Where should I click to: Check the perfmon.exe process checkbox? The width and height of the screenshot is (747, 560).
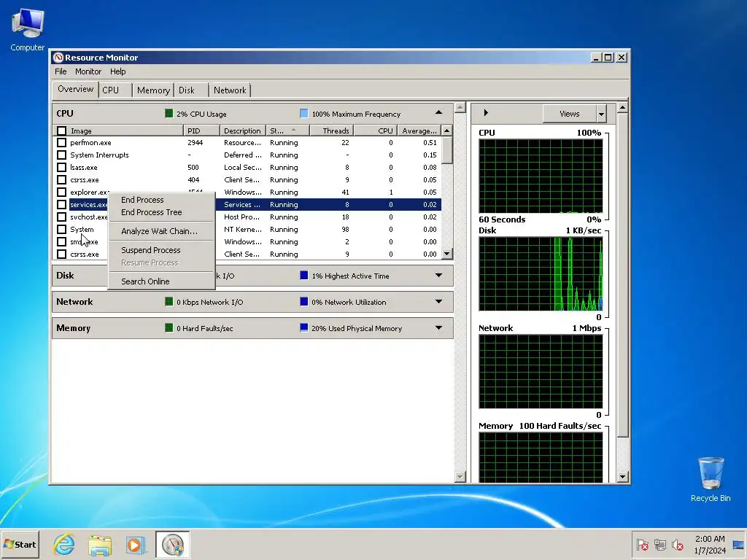click(61, 142)
